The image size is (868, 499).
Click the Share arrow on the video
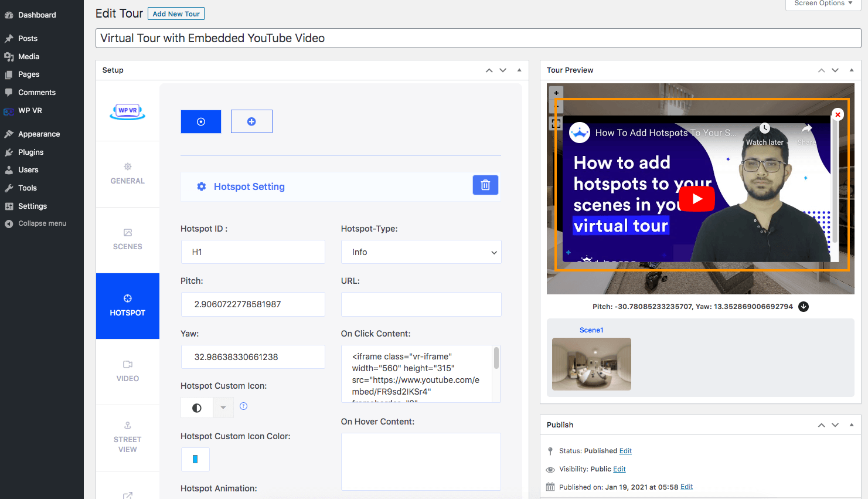(x=806, y=128)
